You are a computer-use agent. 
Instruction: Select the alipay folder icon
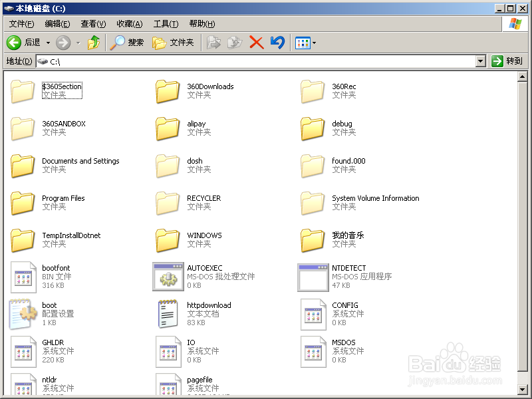168,128
